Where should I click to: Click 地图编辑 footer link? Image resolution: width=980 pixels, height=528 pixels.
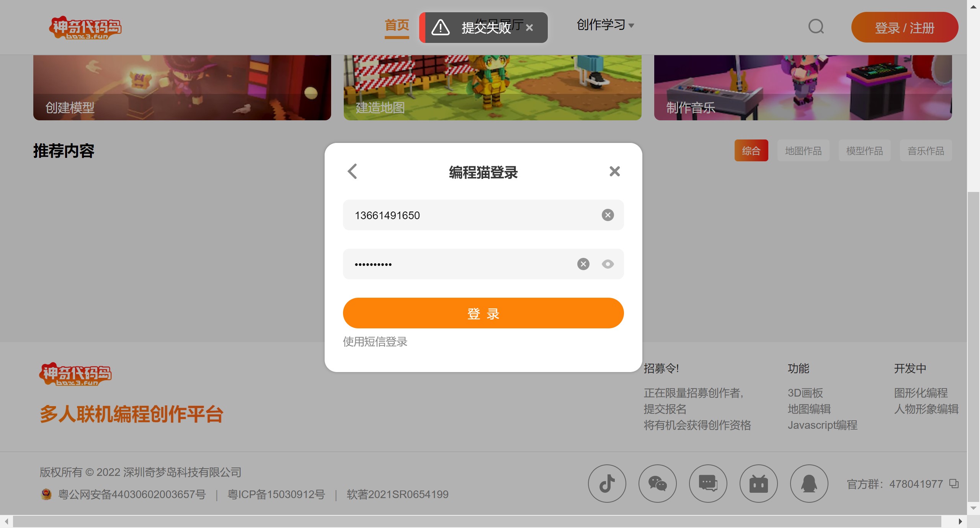click(x=809, y=409)
